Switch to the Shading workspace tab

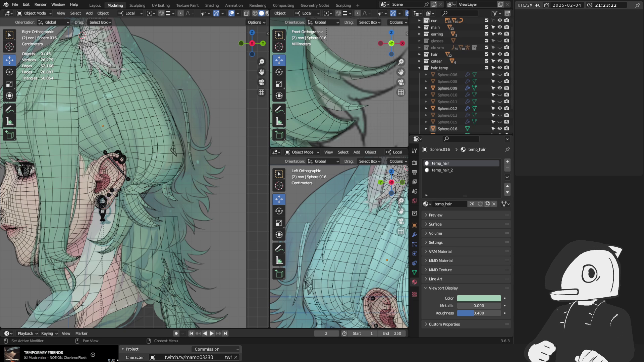tap(212, 5)
